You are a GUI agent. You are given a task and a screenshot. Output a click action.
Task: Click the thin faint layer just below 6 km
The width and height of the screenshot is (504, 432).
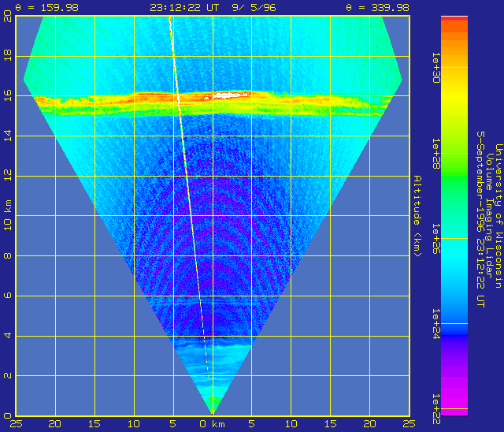click(x=206, y=303)
